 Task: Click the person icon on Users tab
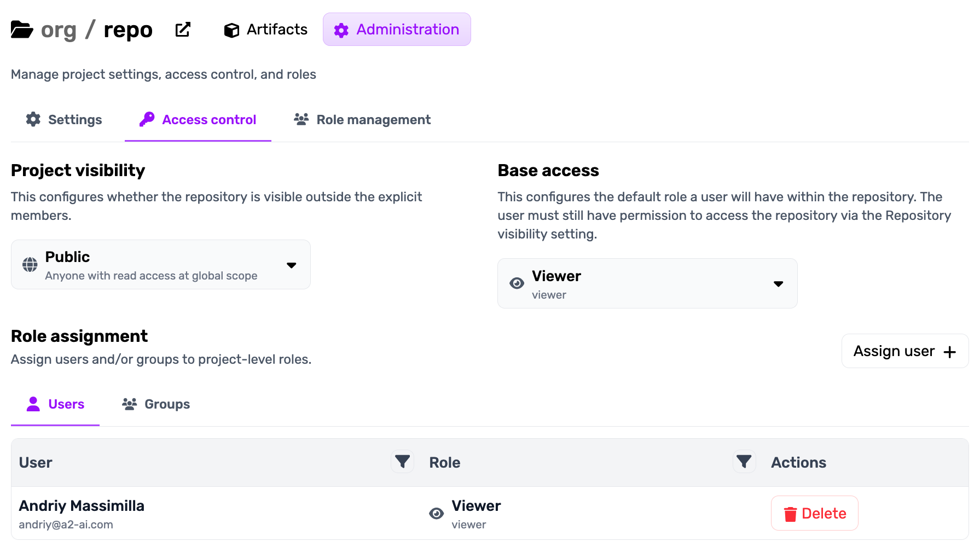(x=33, y=404)
